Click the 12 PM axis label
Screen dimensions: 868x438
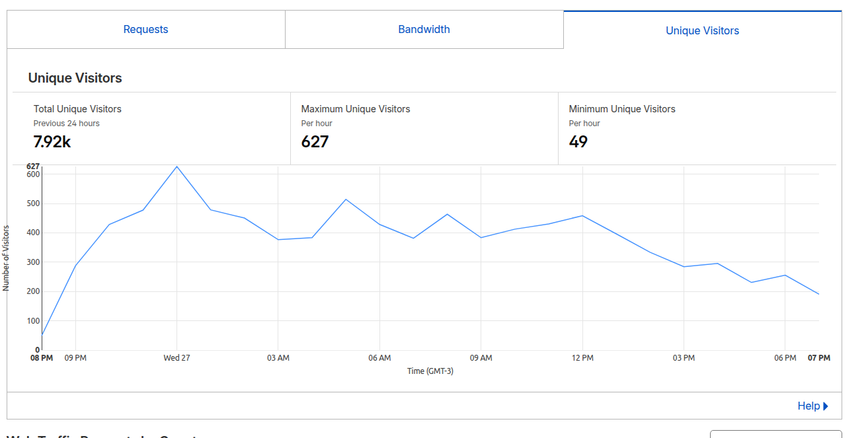(x=582, y=358)
